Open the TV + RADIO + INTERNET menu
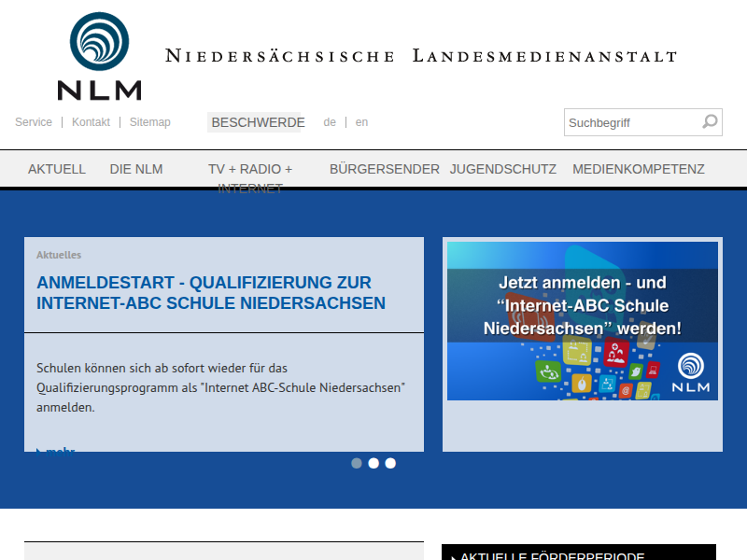Viewport: 747px width, 560px height. point(250,178)
